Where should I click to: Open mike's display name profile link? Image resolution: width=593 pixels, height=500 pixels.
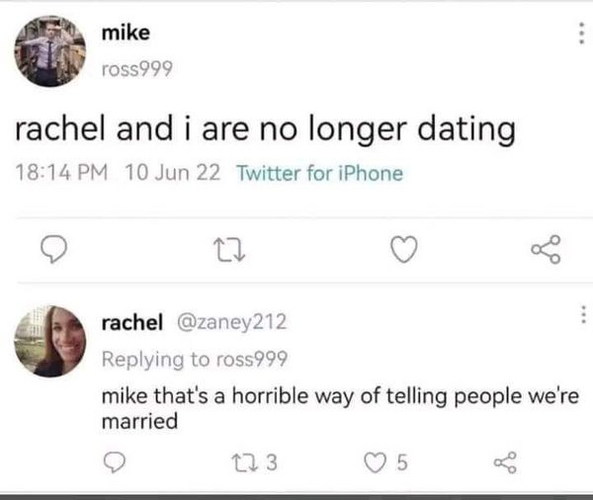tap(126, 33)
